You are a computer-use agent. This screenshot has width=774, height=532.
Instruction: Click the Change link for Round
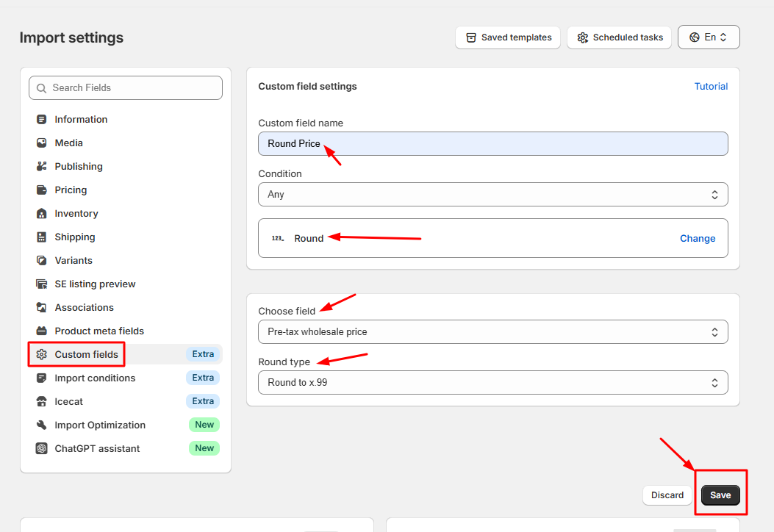point(698,238)
